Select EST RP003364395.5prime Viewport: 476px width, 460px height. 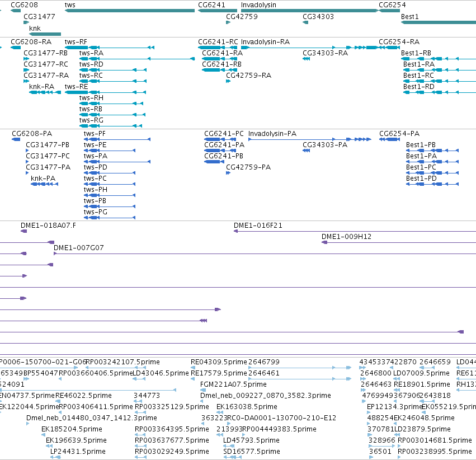point(140,435)
